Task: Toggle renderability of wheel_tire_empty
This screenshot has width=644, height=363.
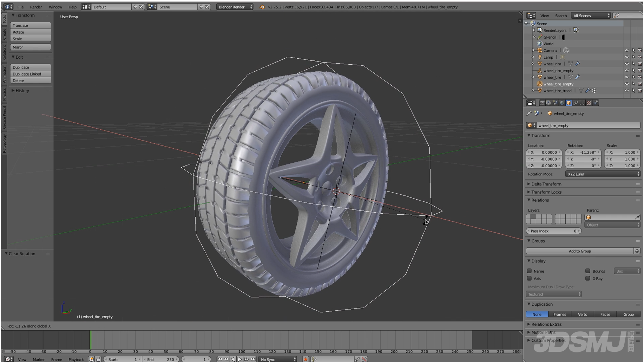Action: pos(640,84)
